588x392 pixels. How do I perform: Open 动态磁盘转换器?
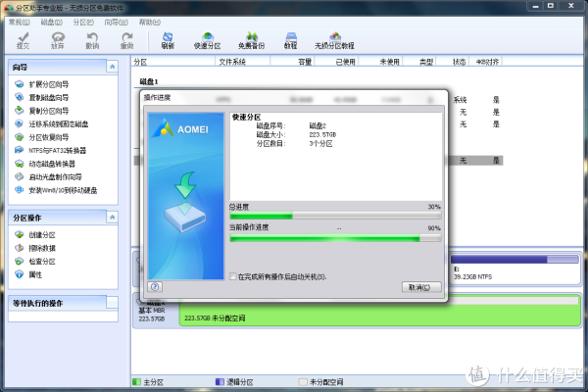(x=45, y=164)
